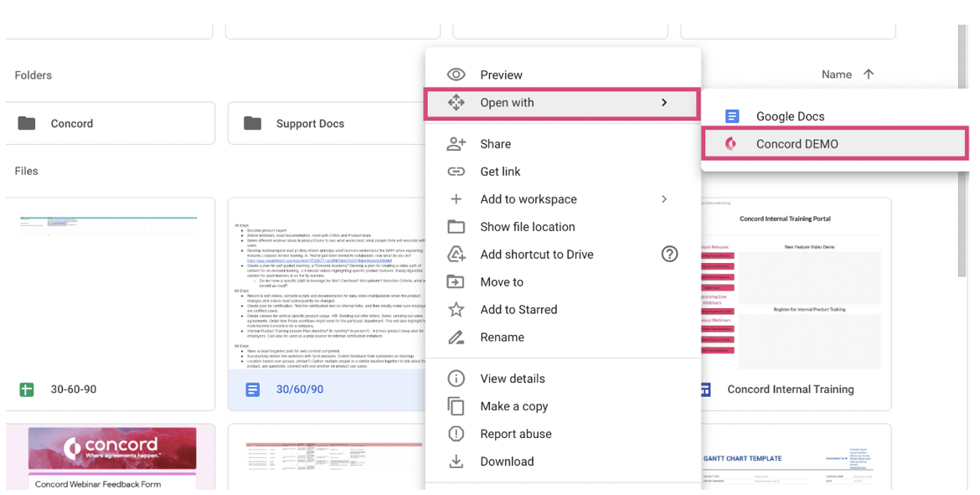980x495 pixels.
Task: Click the 30/60/90 file name
Action: click(x=300, y=389)
